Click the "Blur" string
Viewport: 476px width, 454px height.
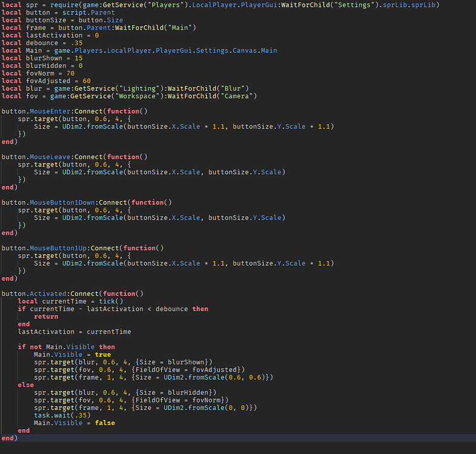click(233, 88)
